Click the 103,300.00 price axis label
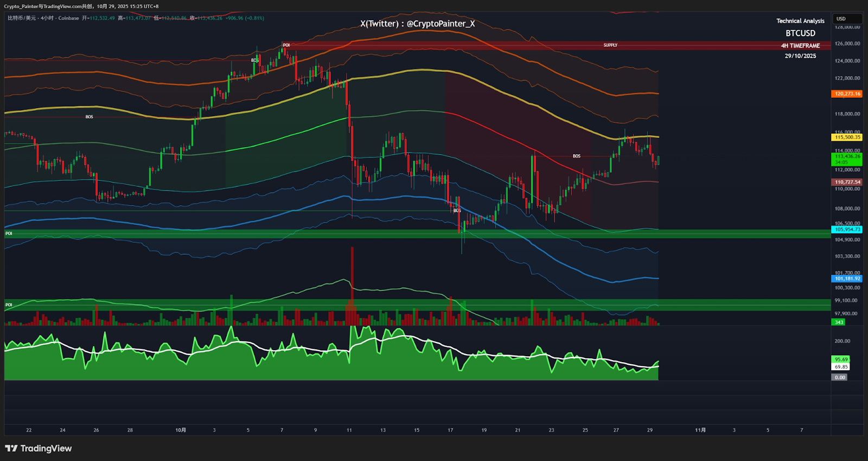The width and height of the screenshot is (868, 461). click(x=847, y=256)
